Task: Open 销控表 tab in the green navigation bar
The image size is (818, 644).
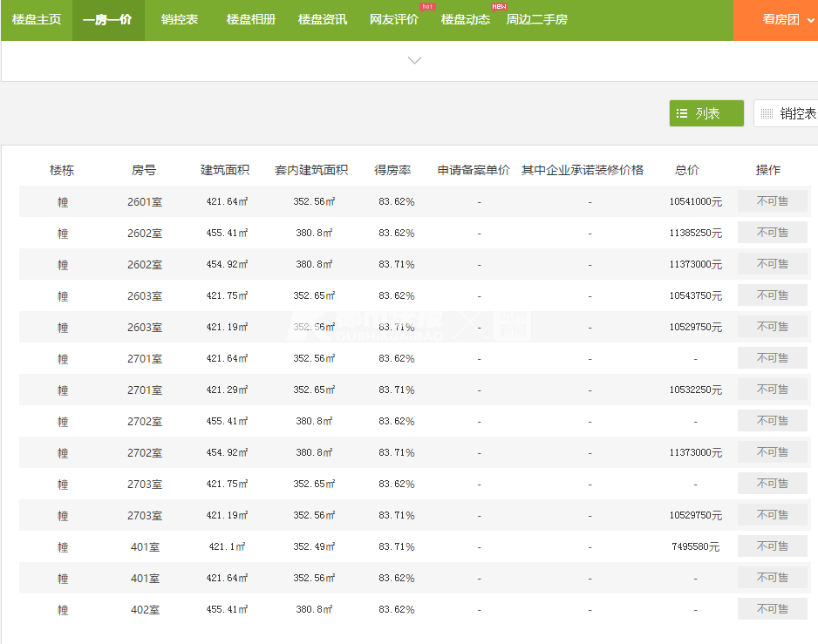Action: tap(180, 20)
